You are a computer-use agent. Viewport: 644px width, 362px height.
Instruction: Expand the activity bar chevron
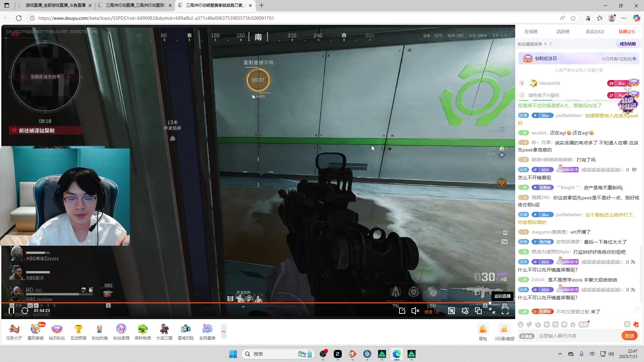[224, 332]
